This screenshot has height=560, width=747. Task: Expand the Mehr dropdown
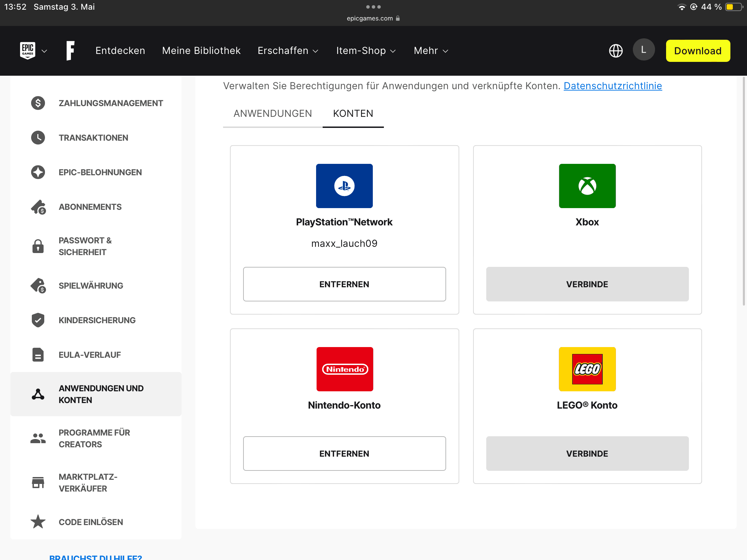click(431, 51)
